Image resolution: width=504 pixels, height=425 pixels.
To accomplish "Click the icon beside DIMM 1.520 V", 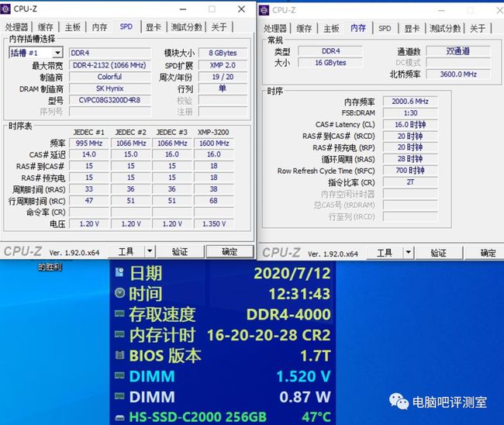I will (119, 375).
